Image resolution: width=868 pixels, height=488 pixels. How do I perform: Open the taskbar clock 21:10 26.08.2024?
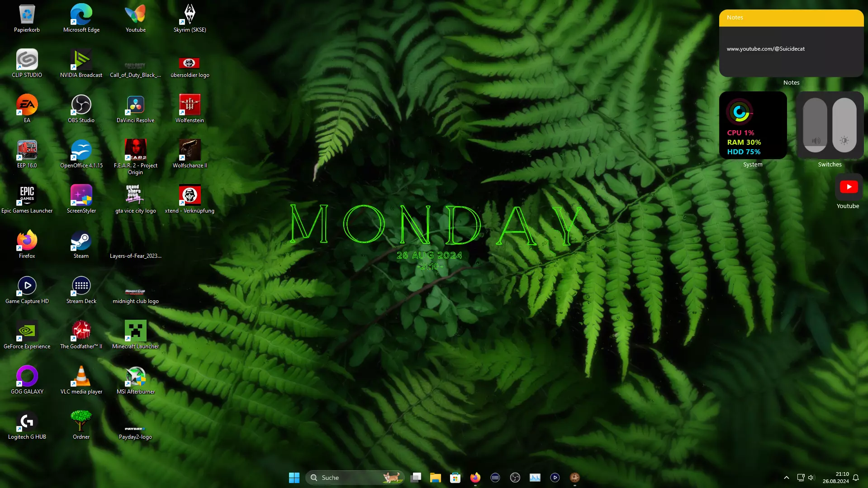point(836,478)
